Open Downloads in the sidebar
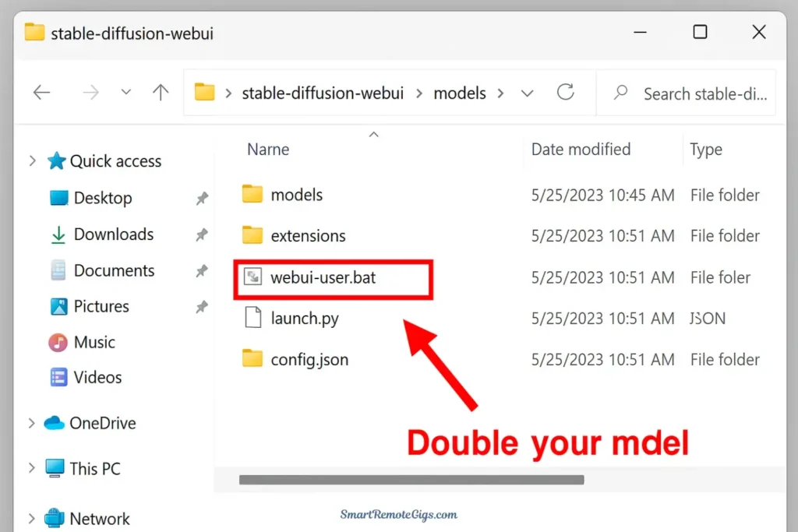The height and width of the screenshot is (532, 798). point(113,234)
